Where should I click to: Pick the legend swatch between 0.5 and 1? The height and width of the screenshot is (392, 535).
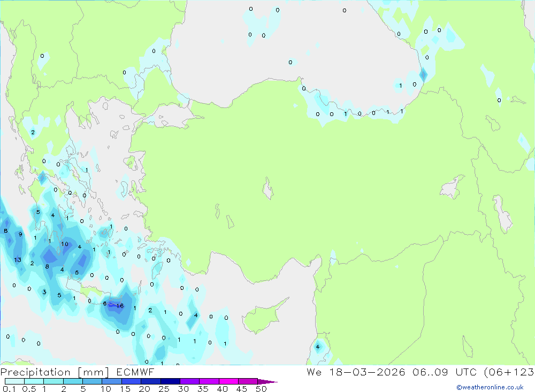click(x=34, y=381)
